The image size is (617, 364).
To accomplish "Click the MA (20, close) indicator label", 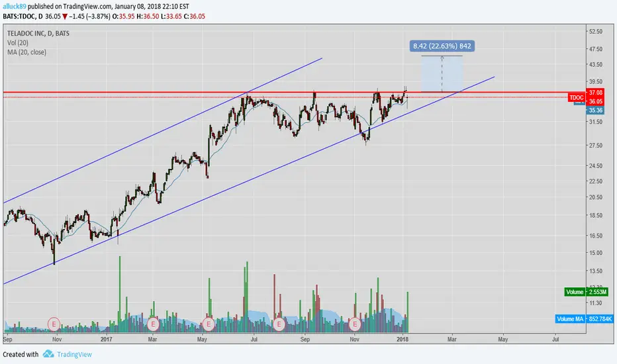I will tap(26, 52).
